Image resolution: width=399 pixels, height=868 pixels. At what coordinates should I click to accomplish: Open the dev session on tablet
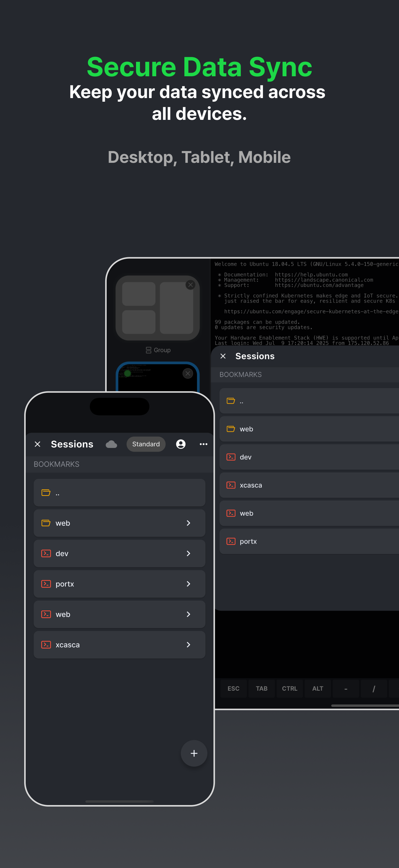point(309,457)
